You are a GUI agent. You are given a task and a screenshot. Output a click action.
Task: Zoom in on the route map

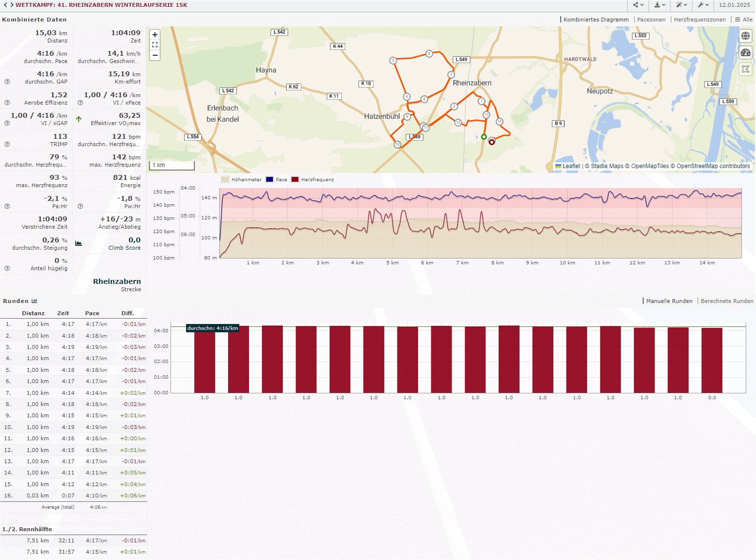click(x=155, y=35)
